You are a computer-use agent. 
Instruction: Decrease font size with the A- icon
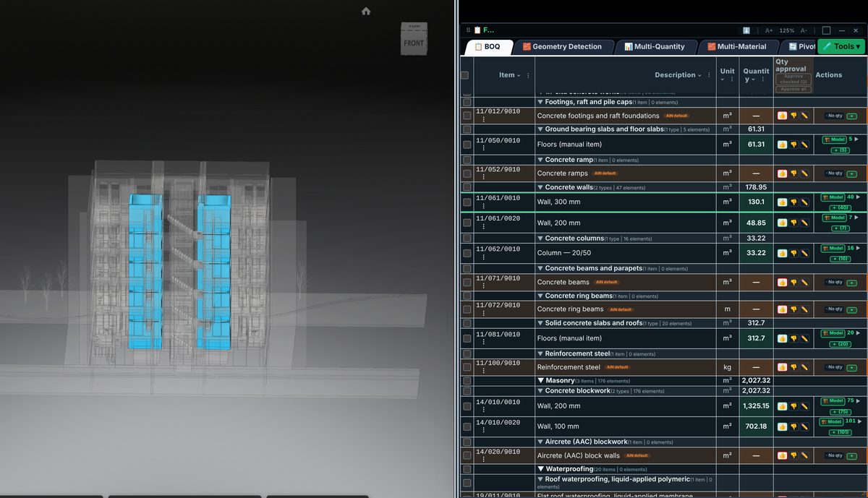click(804, 30)
